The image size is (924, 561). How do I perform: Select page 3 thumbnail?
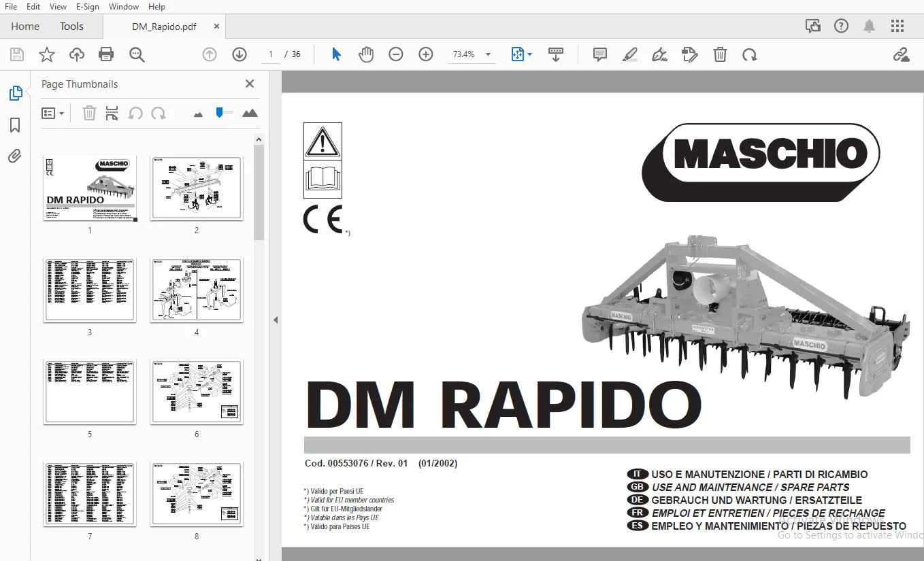click(90, 290)
